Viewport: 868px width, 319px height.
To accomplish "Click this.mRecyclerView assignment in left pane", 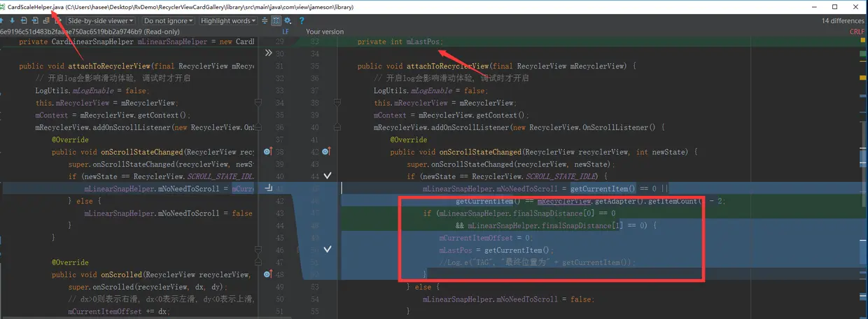I will 106,103.
